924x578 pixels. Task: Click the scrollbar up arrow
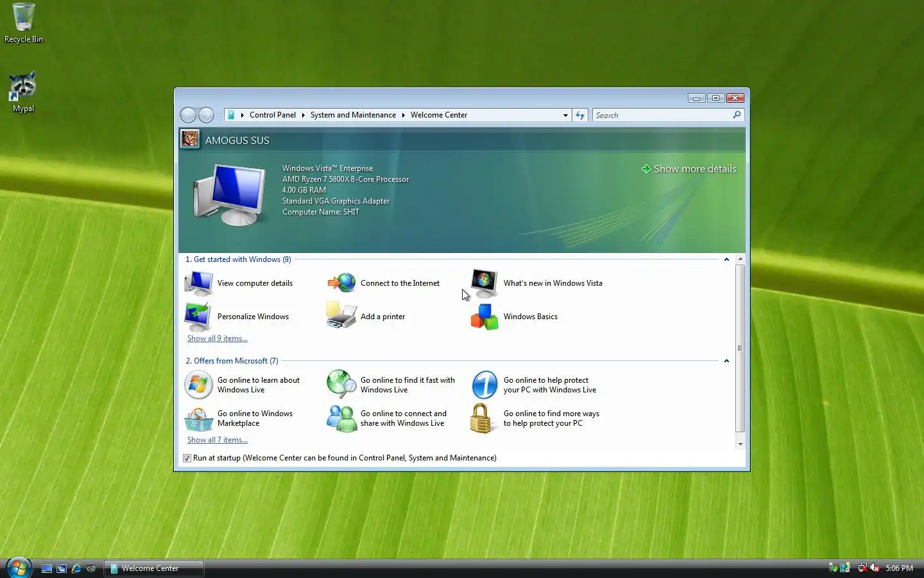740,259
